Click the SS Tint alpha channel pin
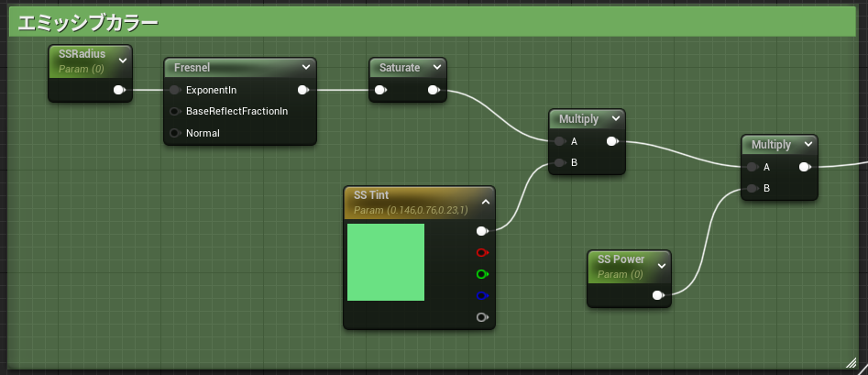Image resolution: width=868 pixels, height=375 pixels. click(482, 317)
